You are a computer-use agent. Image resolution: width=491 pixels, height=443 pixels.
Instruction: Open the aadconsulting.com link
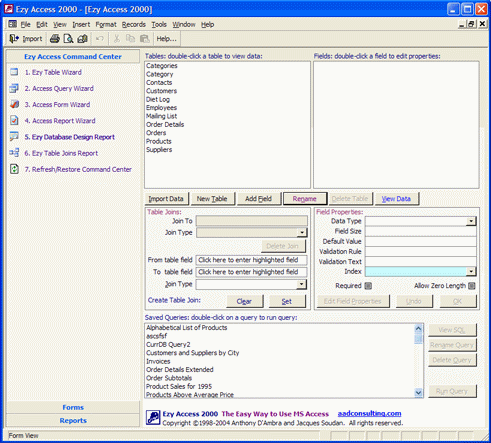coord(369,414)
